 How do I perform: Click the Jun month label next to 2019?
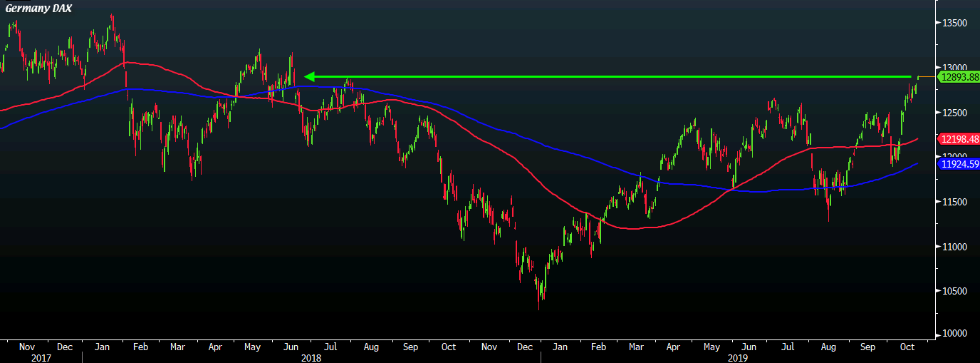[749, 347]
